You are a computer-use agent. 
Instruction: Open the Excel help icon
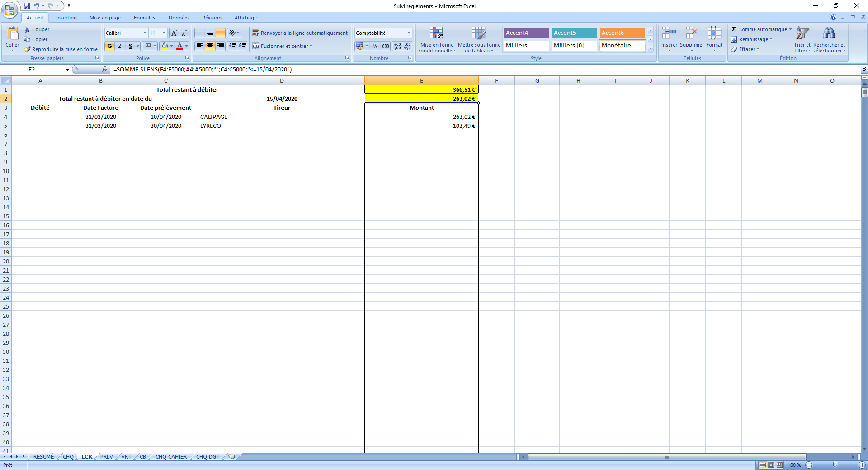click(833, 17)
